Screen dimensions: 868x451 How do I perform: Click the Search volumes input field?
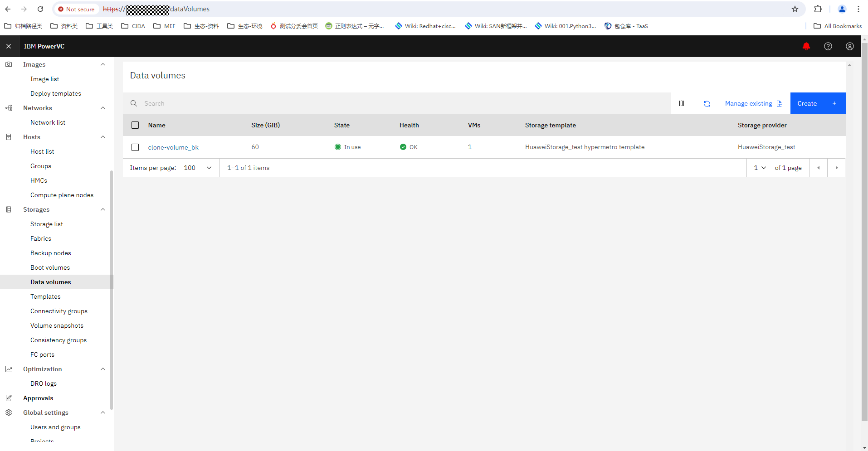pos(397,103)
